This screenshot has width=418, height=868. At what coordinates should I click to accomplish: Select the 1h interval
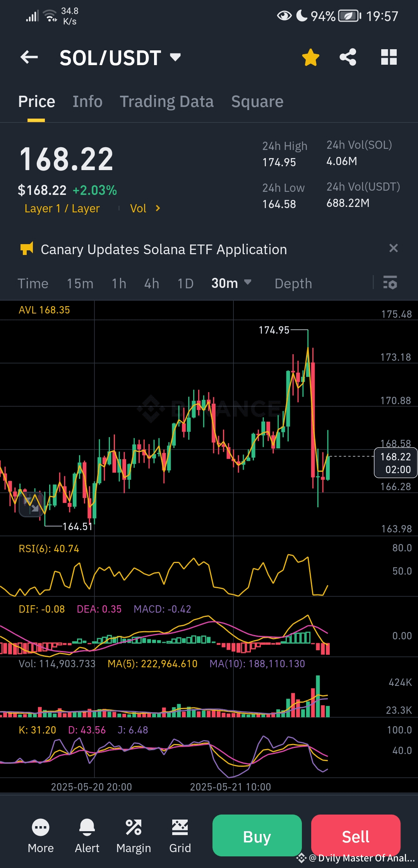[x=119, y=284]
